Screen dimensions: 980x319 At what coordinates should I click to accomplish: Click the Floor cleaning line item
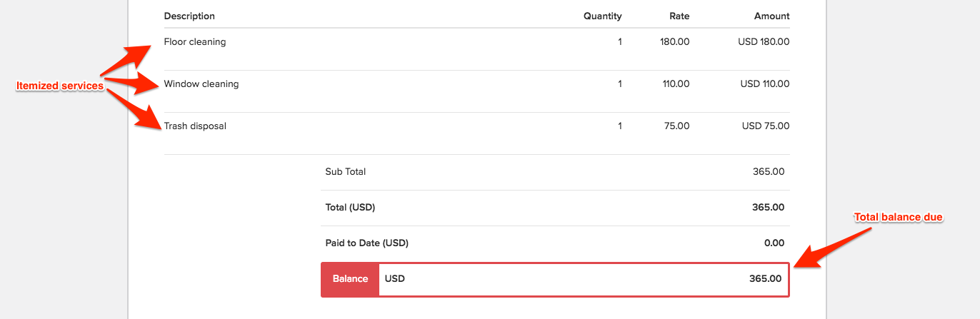(195, 42)
